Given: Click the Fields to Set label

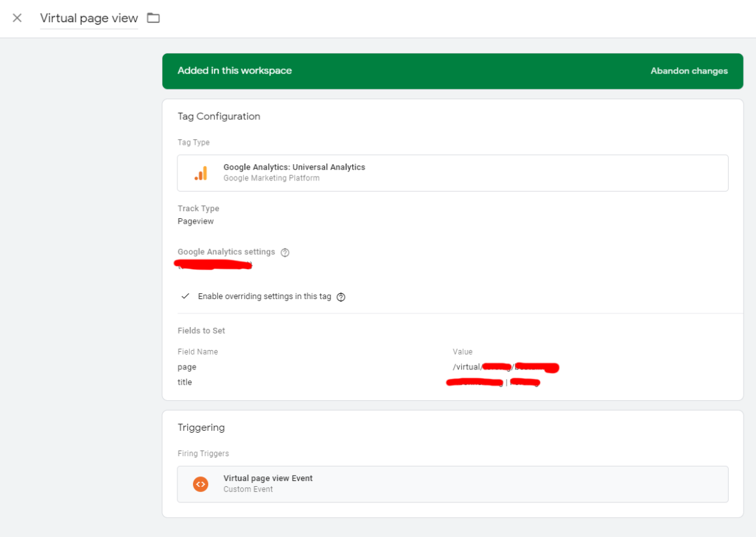Looking at the screenshot, I should [201, 331].
